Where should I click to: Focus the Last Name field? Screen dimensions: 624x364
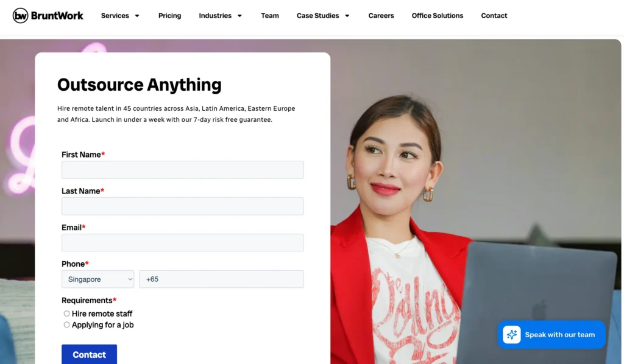tap(183, 206)
